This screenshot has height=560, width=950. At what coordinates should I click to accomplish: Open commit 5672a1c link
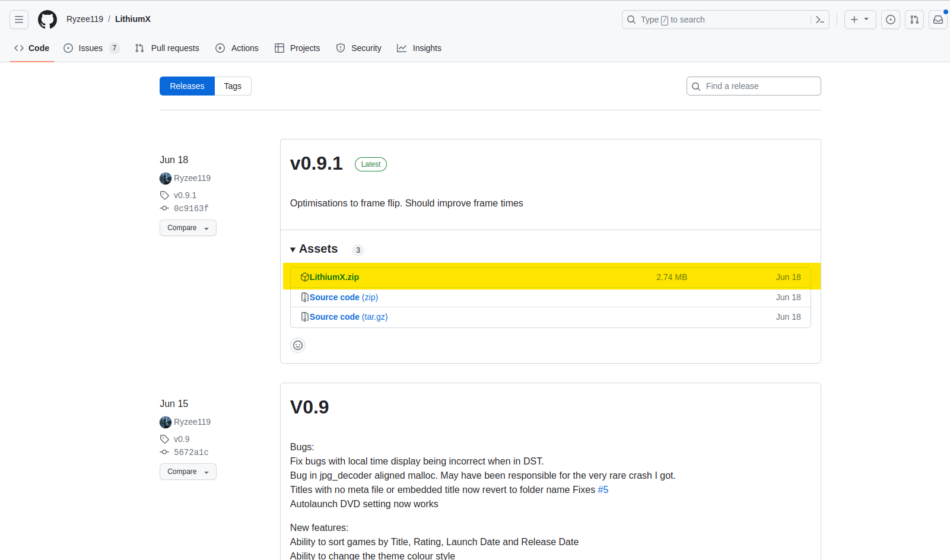(x=191, y=452)
